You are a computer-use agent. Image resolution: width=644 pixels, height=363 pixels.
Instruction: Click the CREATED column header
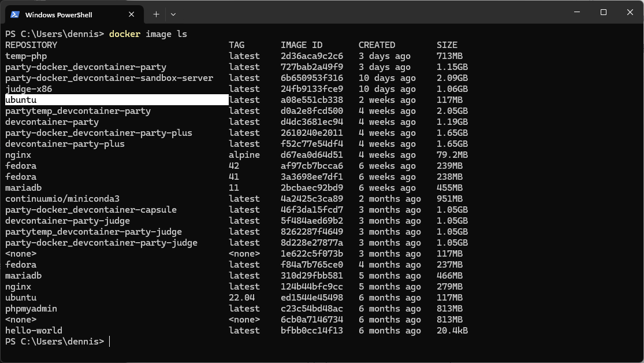pyautogui.click(x=377, y=45)
